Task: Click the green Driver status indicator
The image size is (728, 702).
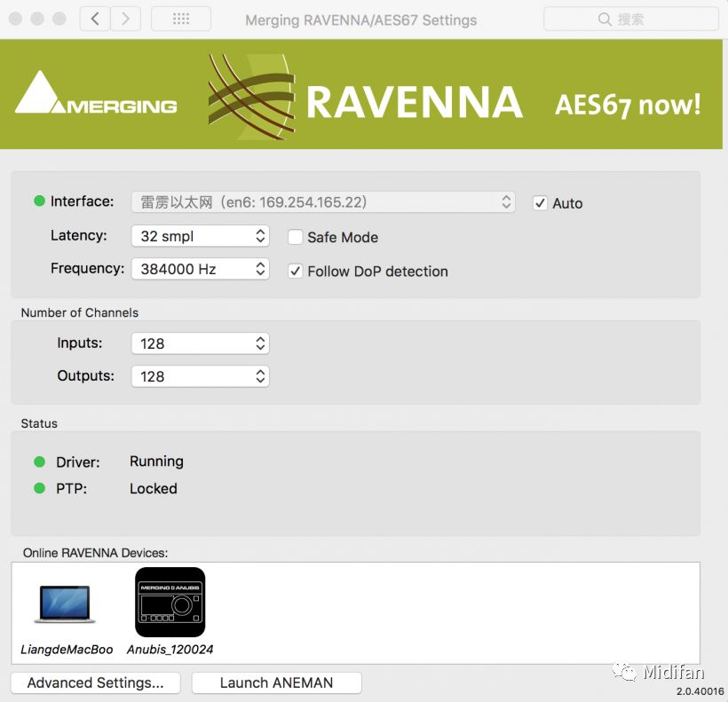Action: point(39,461)
